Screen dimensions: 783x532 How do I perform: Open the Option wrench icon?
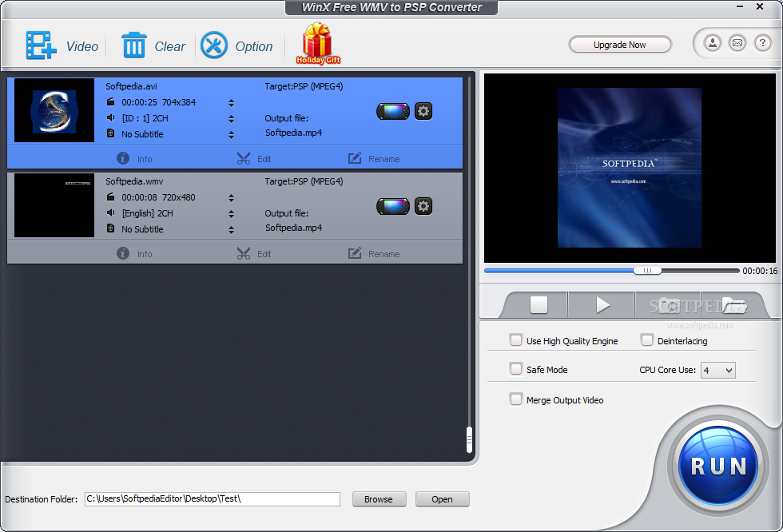pyautogui.click(x=214, y=45)
